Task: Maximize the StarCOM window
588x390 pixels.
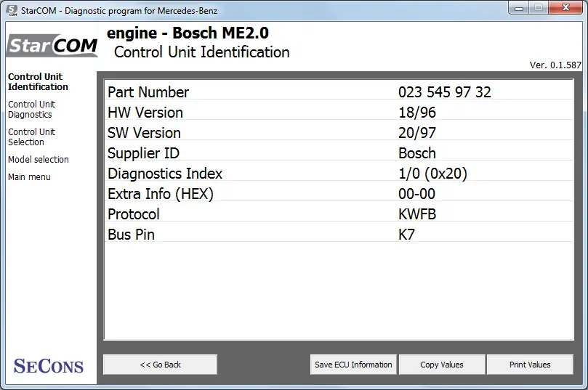Action: (x=539, y=8)
